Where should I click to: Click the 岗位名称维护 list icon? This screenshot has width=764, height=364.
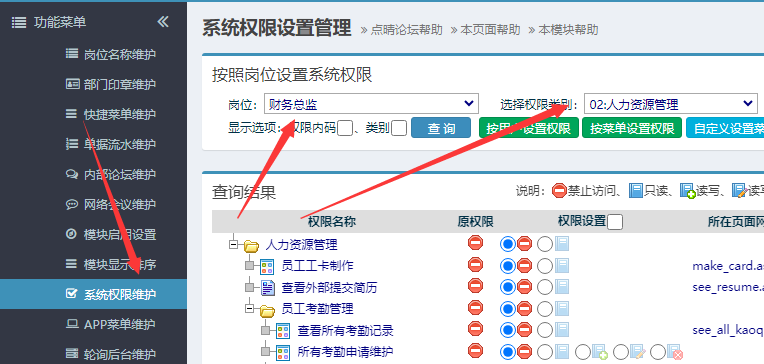[x=72, y=54]
